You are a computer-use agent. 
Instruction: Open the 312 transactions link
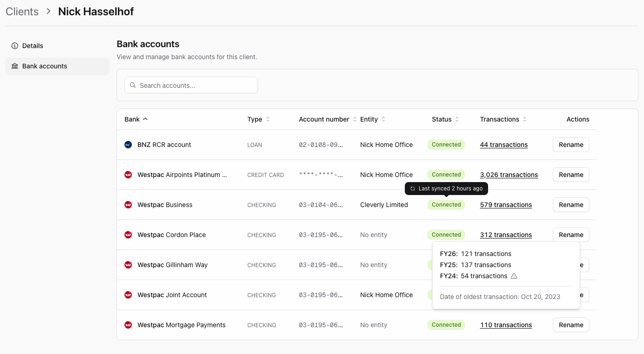coord(506,235)
